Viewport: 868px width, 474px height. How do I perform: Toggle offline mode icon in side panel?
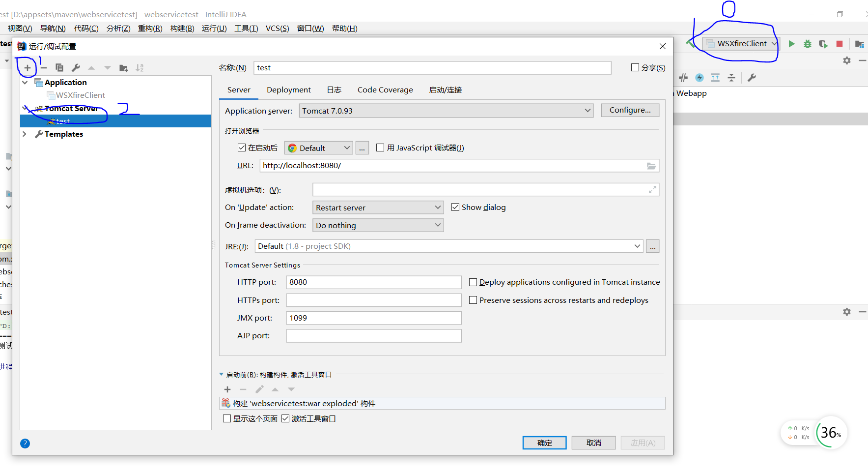[x=683, y=78]
